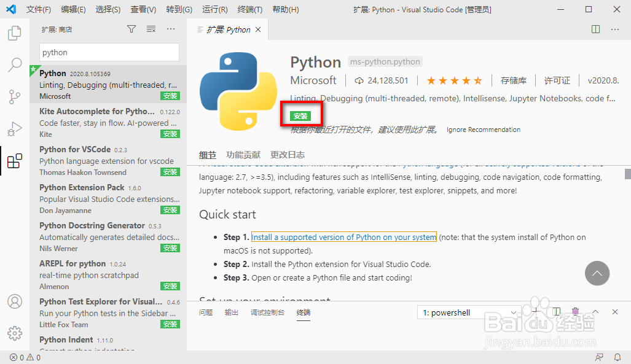Clear extension search results icon
This screenshot has width=631, height=364.
tap(151, 29)
